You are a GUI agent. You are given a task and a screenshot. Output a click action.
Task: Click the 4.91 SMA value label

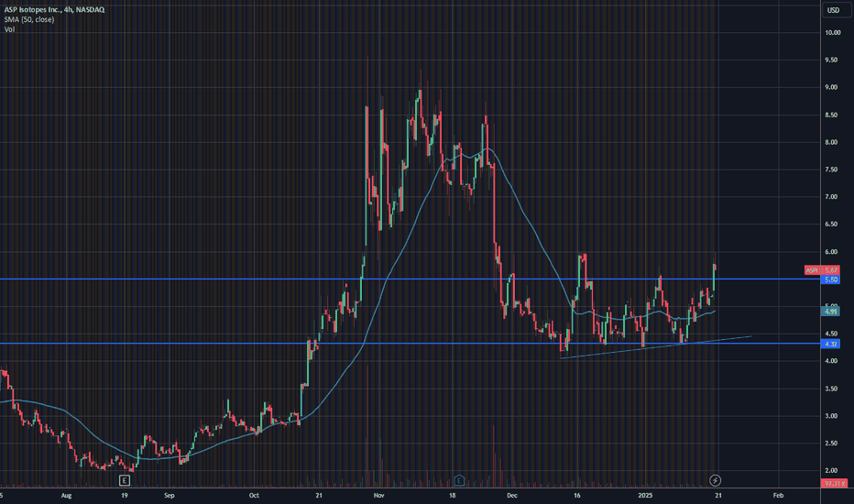[x=830, y=312]
